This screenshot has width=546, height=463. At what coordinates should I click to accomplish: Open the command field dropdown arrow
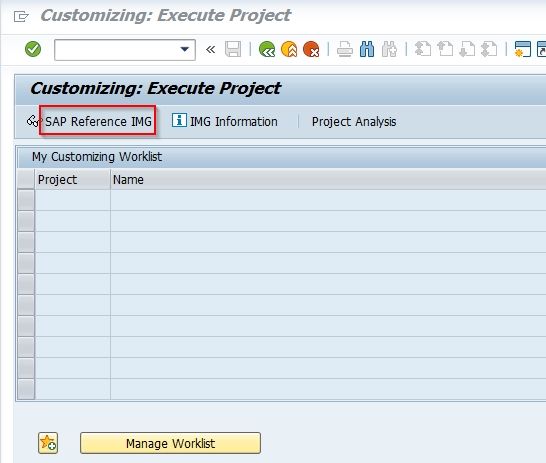click(x=185, y=49)
